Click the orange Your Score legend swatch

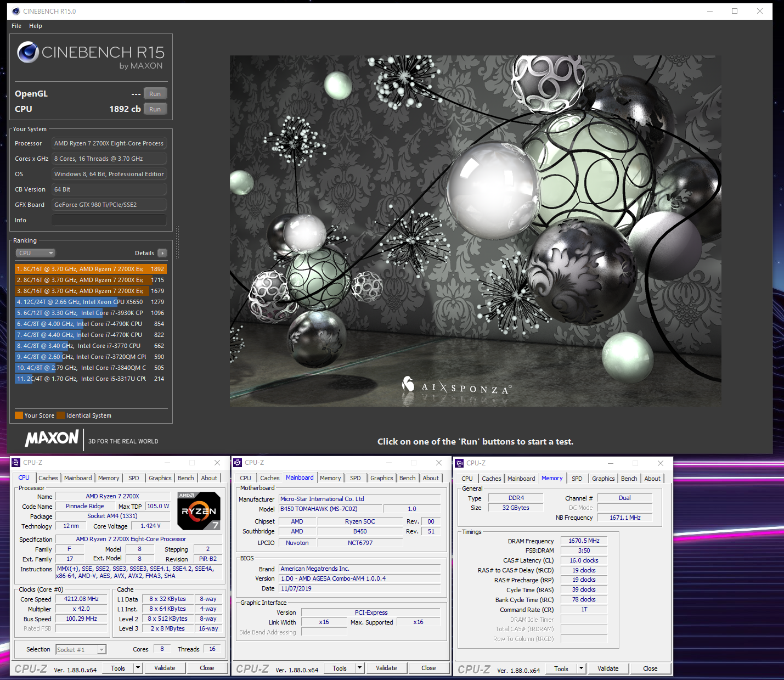click(x=19, y=415)
